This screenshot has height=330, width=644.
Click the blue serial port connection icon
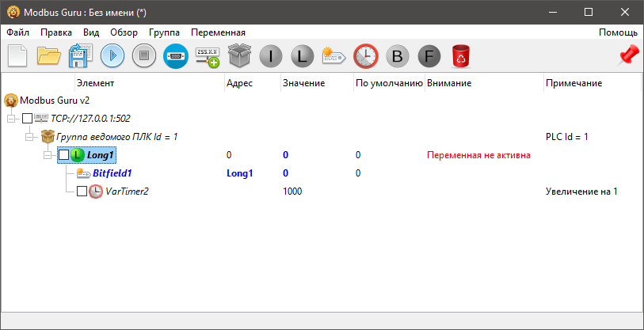tap(175, 56)
